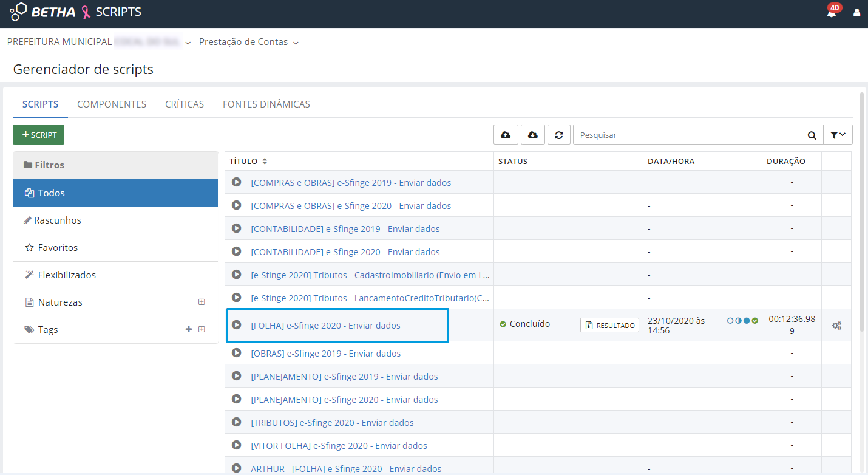Run [COMPRAS e OBRAS] e-Sfinge 2019 script
The height and width of the screenshot is (475, 868).
point(237,182)
